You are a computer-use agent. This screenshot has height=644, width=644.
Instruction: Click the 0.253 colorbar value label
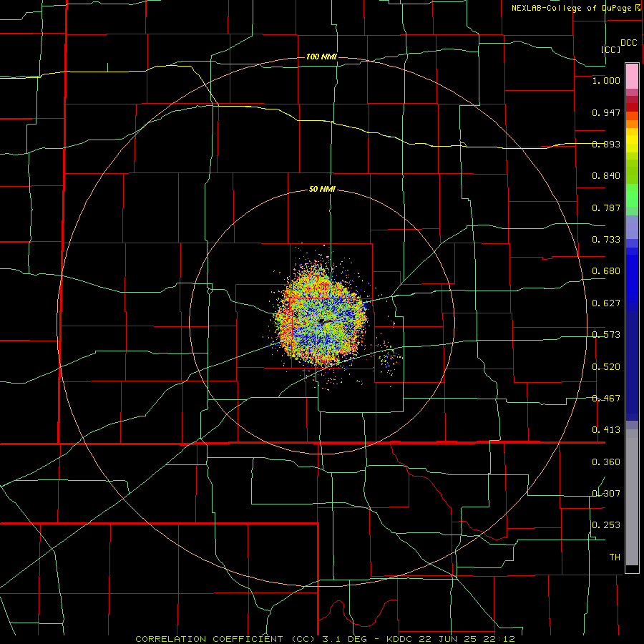pos(606,525)
